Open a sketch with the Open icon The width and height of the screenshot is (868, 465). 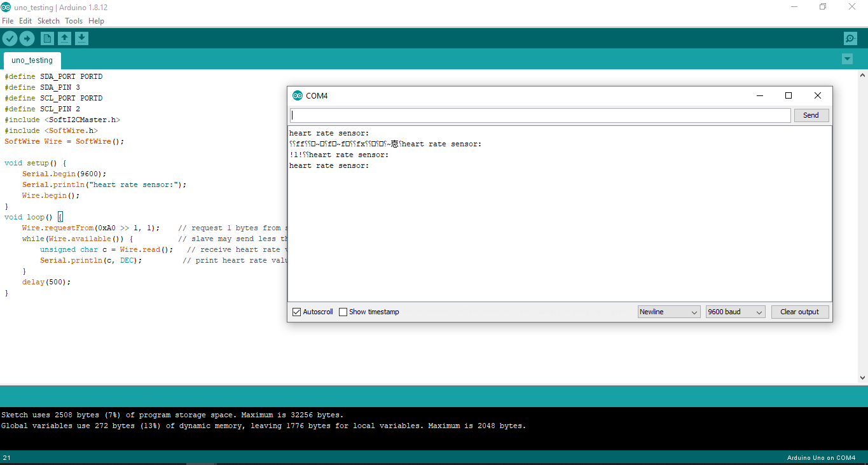pos(64,39)
